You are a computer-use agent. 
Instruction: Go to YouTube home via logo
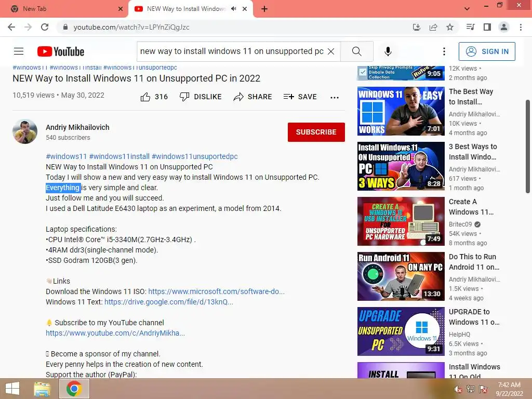(61, 51)
